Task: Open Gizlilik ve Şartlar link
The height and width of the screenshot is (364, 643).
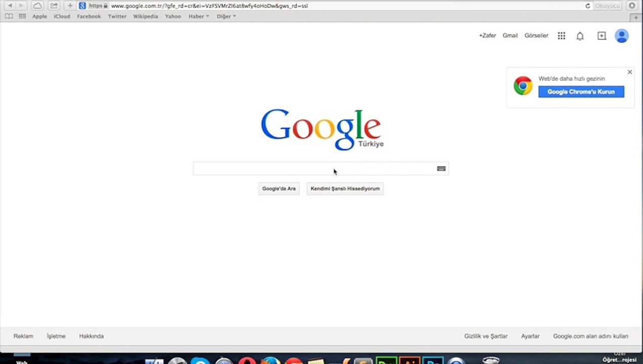Action: pyautogui.click(x=486, y=336)
